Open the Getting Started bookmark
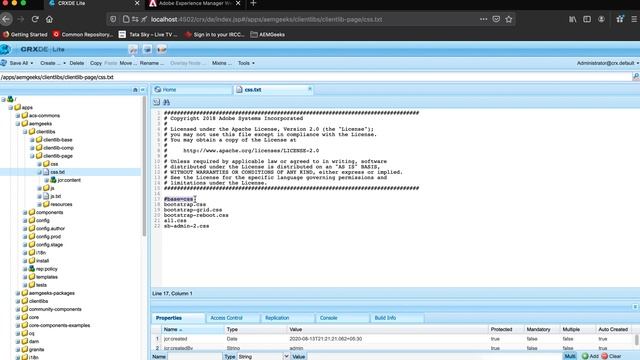 25,35
